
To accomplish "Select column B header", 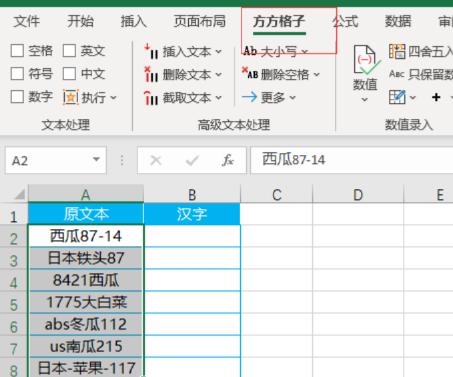I will point(192,194).
